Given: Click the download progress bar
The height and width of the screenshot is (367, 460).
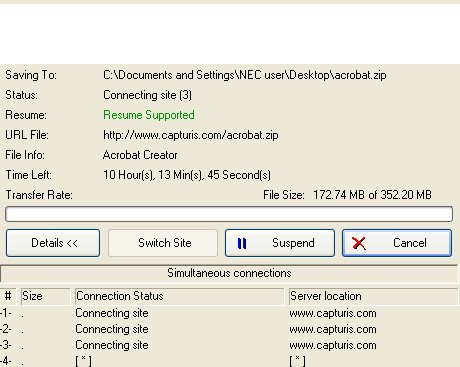Looking at the screenshot, I should click(229, 214).
